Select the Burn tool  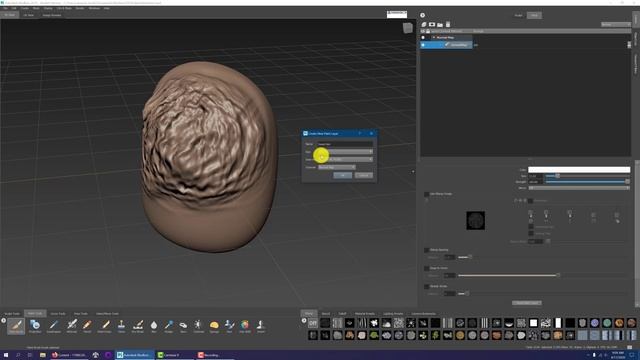click(183, 326)
